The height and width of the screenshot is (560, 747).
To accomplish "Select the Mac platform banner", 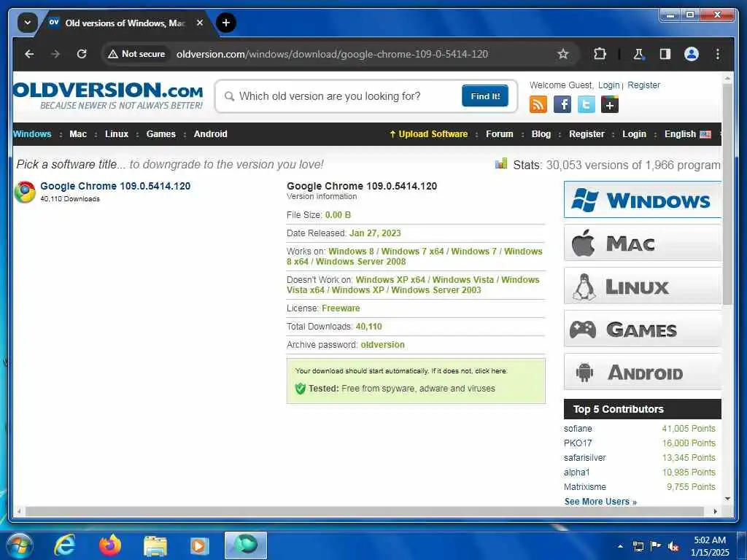I will click(642, 243).
